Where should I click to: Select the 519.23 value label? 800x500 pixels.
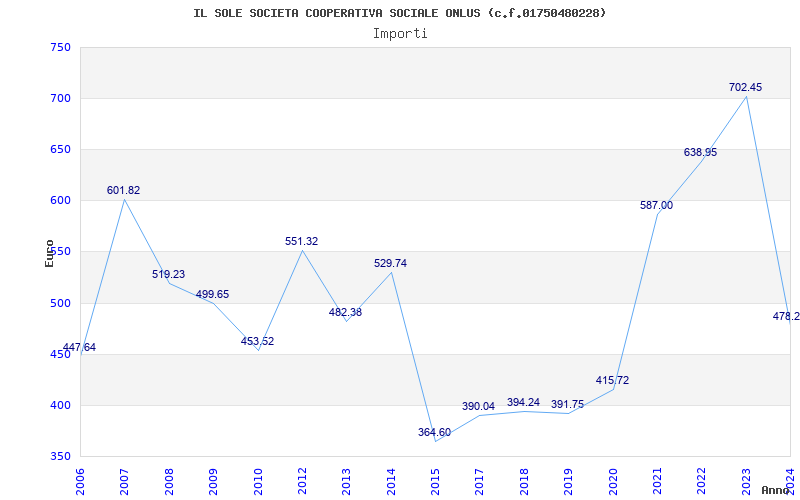pyautogui.click(x=168, y=274)
